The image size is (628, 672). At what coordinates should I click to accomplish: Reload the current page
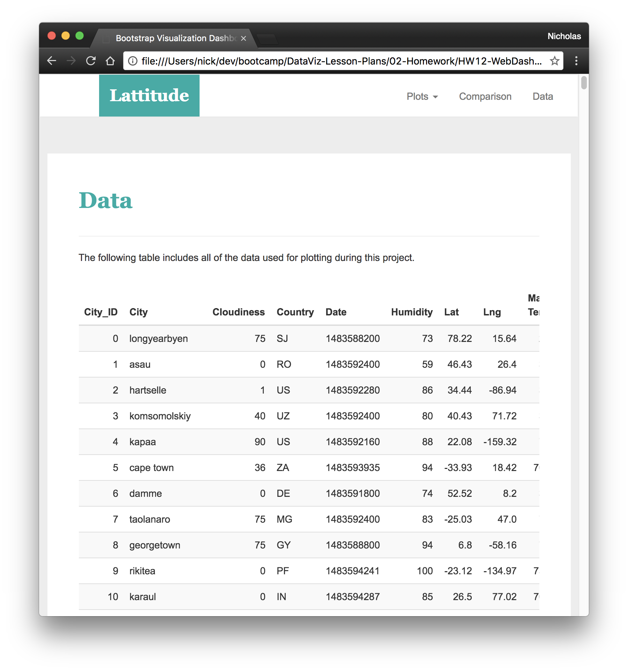[x=91, y=60]
